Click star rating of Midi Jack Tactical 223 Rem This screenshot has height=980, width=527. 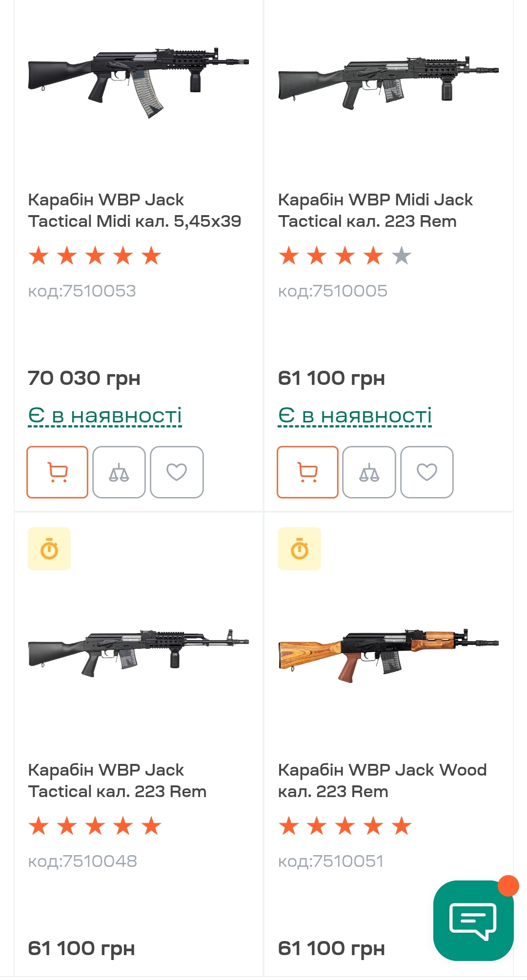coord(345,256)
